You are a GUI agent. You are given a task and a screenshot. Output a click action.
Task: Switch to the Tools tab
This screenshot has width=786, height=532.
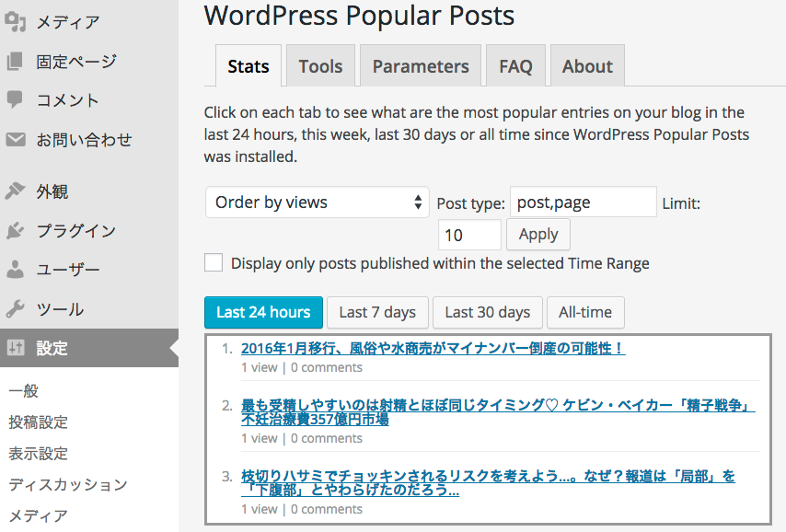321,66
